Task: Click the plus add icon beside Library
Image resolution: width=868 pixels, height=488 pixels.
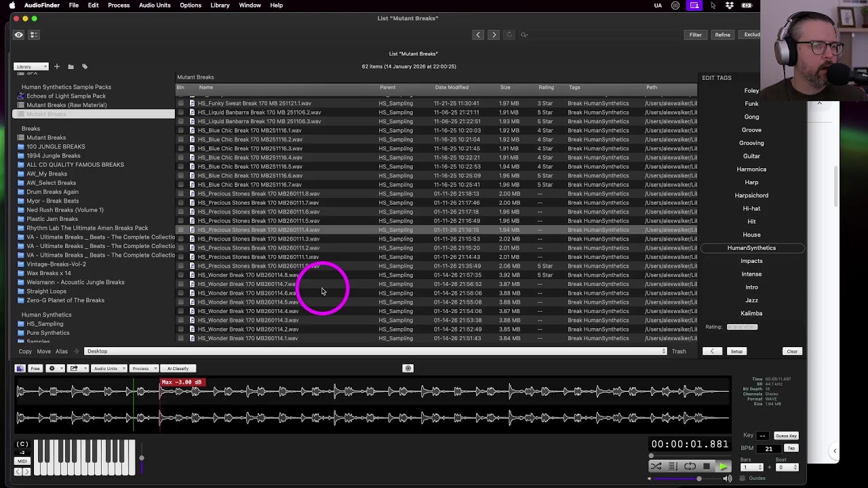Action: click(57, 66)
